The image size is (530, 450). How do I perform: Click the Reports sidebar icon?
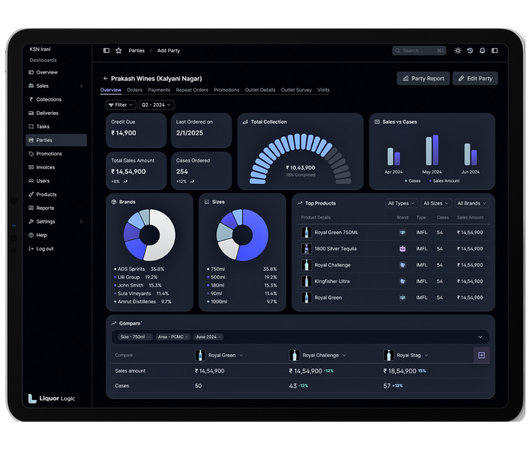[x=31, y=208]
